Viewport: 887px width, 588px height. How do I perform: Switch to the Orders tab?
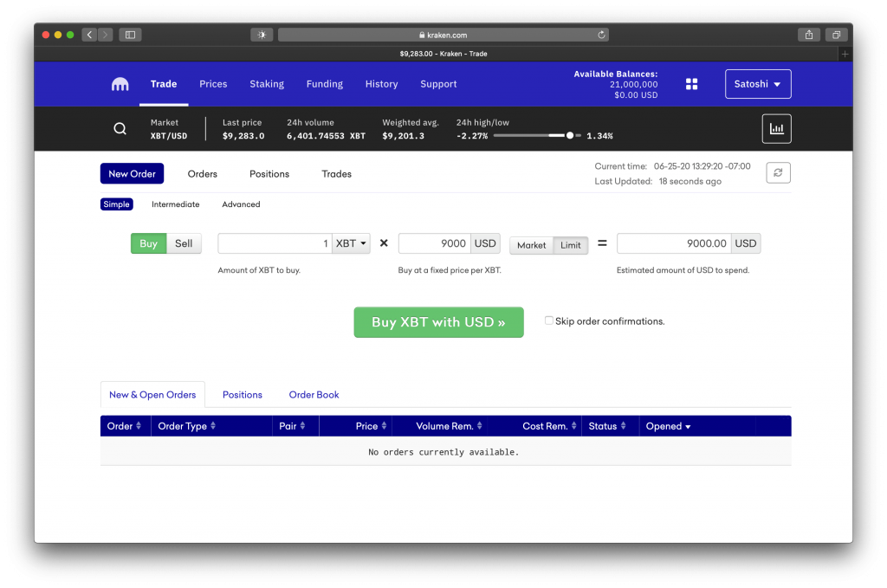click(203, 174)
